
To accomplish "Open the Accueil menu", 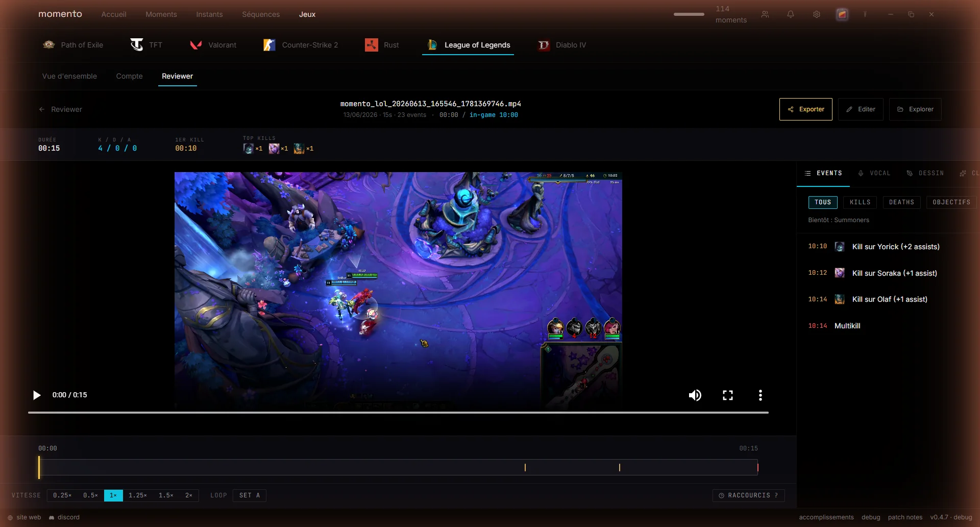I will click(114, 14).
